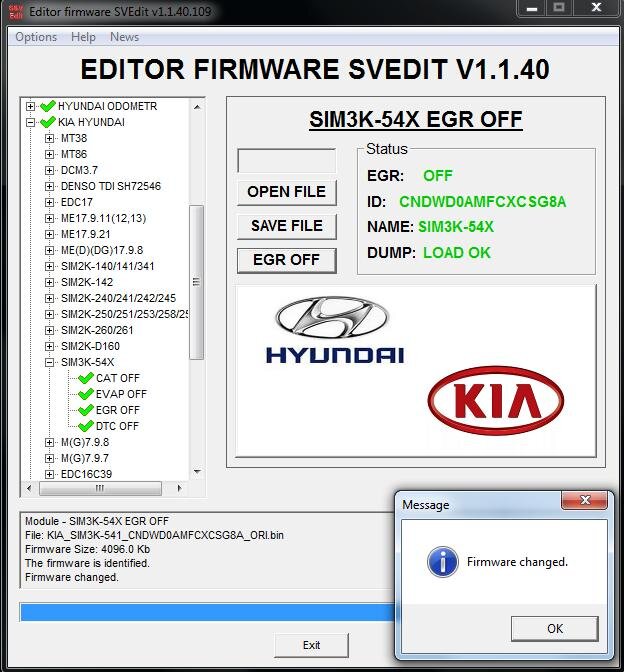Expand the SIM2K-D160 node
This screenshot has width=624, height=672.
pyautogui.click(x=49, y=346)
